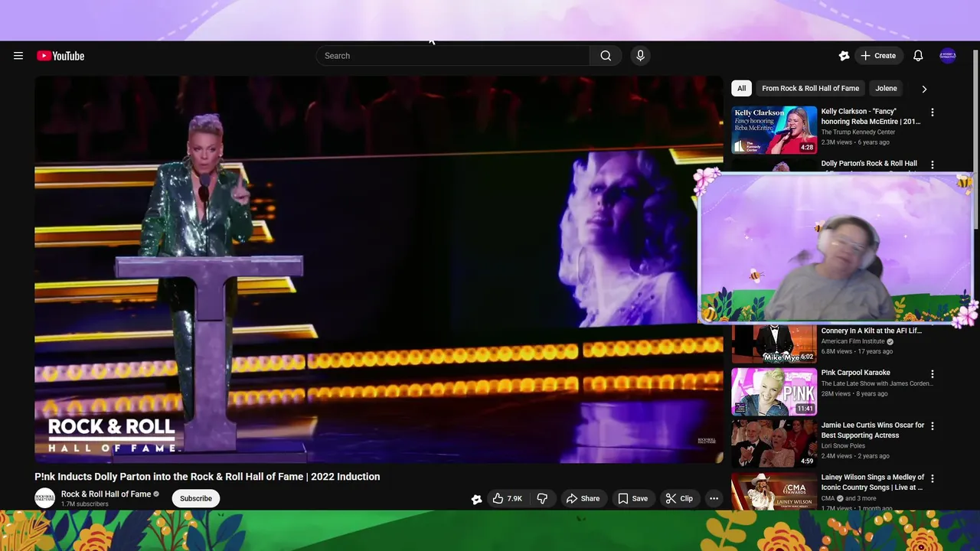Like the video with thumbs up
The height and width of the screenshot is (551, 980).
(507, 498)
